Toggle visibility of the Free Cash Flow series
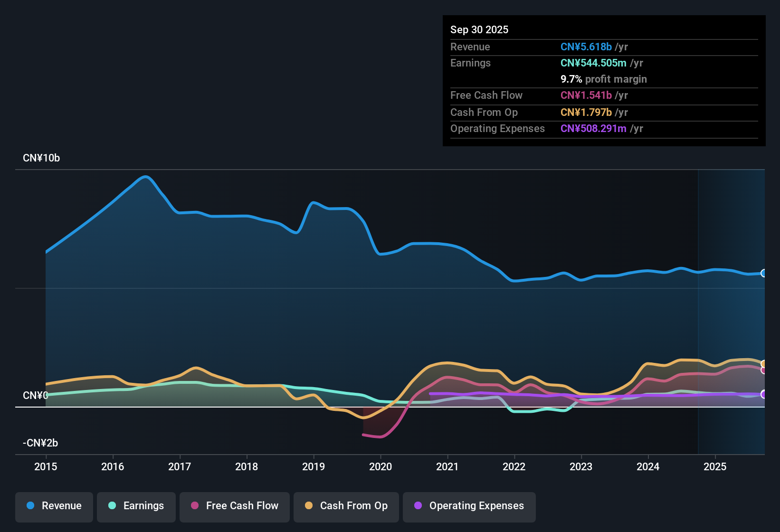 234,506
